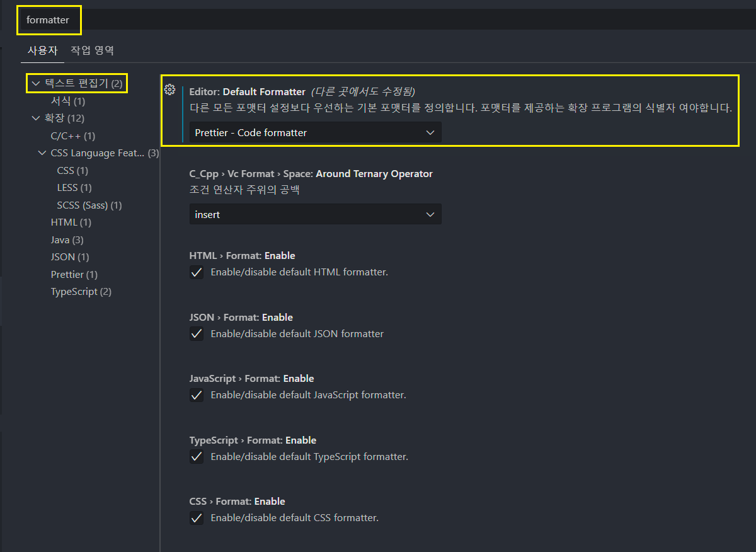The image size is (756, 552).
Task: Select Java (3) in the settings tree
Action: pyautogui.click(x=67, y=240)
